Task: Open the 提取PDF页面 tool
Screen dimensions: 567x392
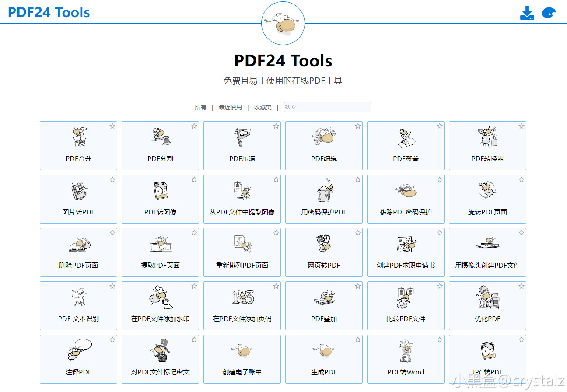Action: [160, 252]
